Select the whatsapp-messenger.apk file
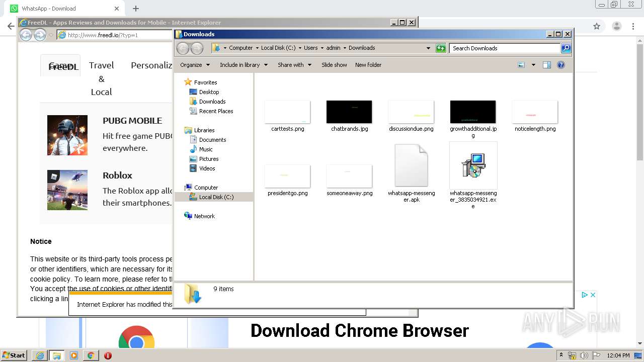The width and height of the screenshot is (644, 362). [411, 173]
